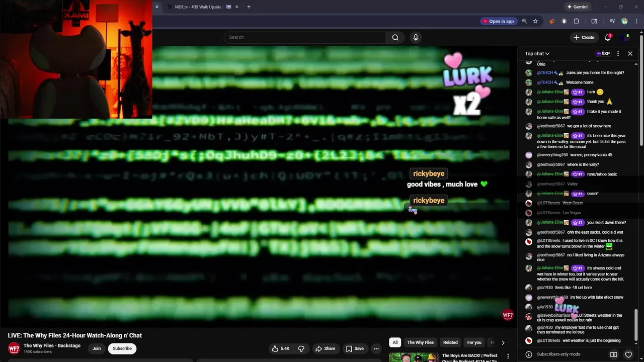
Task: Open YouTube account avatar menu
Action: coord(626,37)
